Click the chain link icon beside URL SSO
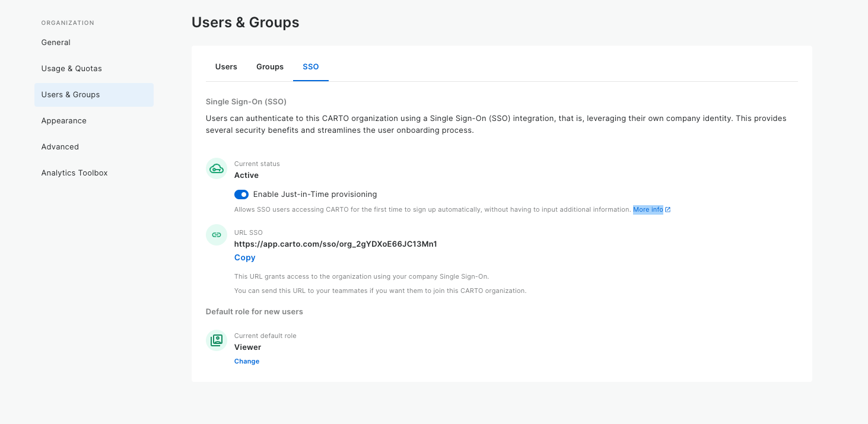 click(217, 235)
